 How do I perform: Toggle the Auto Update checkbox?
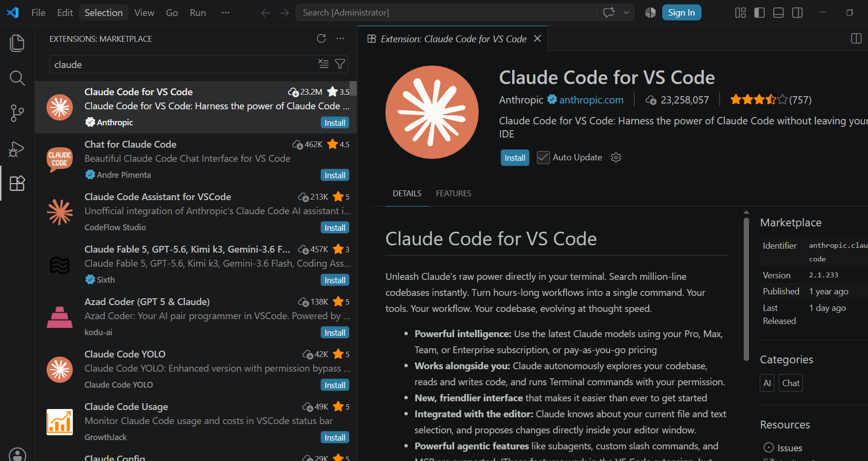(x=543, y=157)
